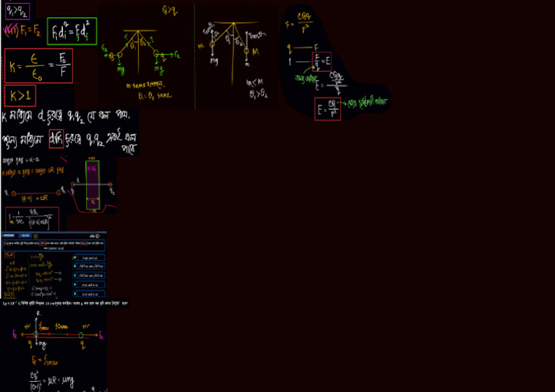
Task: Click the 10cm distance label
Action: point(61,327)
